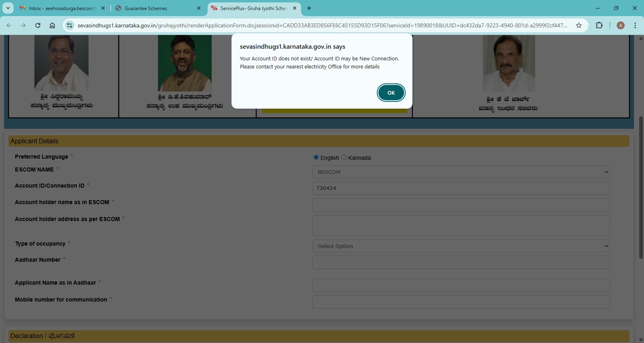Open the browser home page
This screenshot has height=343, width=644.
(x=52, y=25)
